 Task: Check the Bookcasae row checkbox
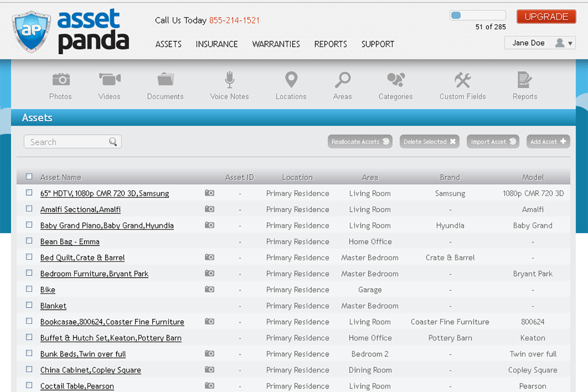pos(29,321)
